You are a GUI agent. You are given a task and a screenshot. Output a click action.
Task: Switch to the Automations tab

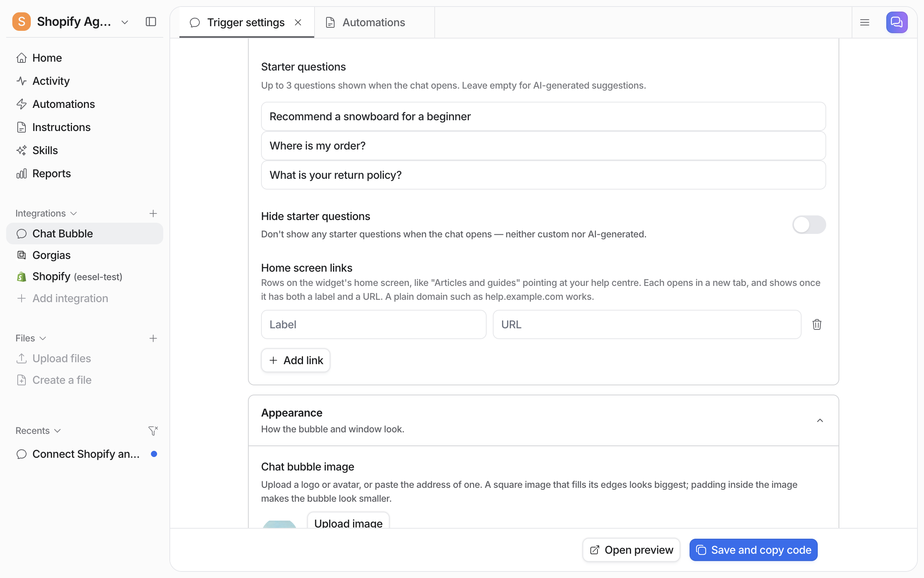coord(374,22)
